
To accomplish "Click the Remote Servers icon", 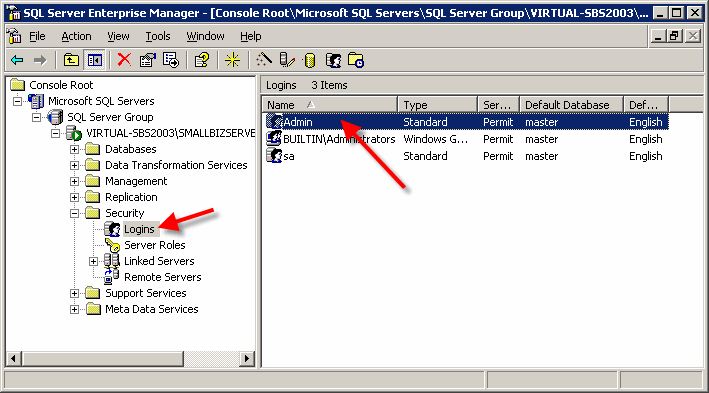I will point(111,276).
